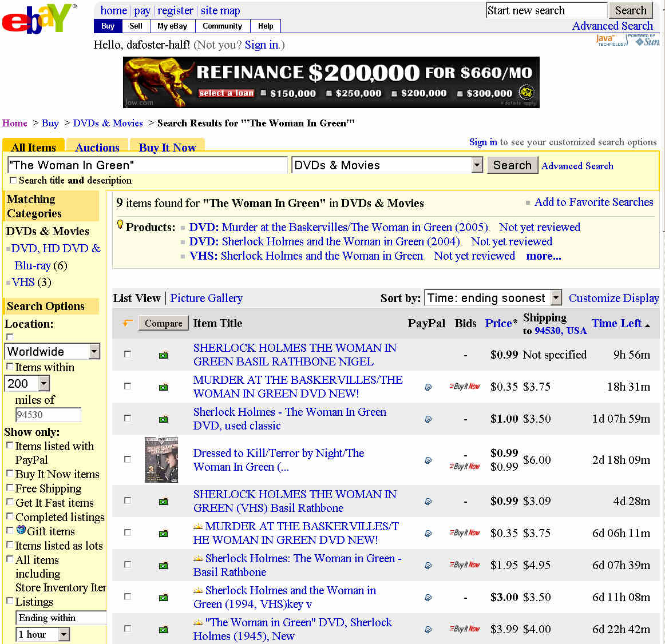This screenshot has height=644, width=665.
Task: Click the orange compare arrow icon
Action: pos(127,323)
